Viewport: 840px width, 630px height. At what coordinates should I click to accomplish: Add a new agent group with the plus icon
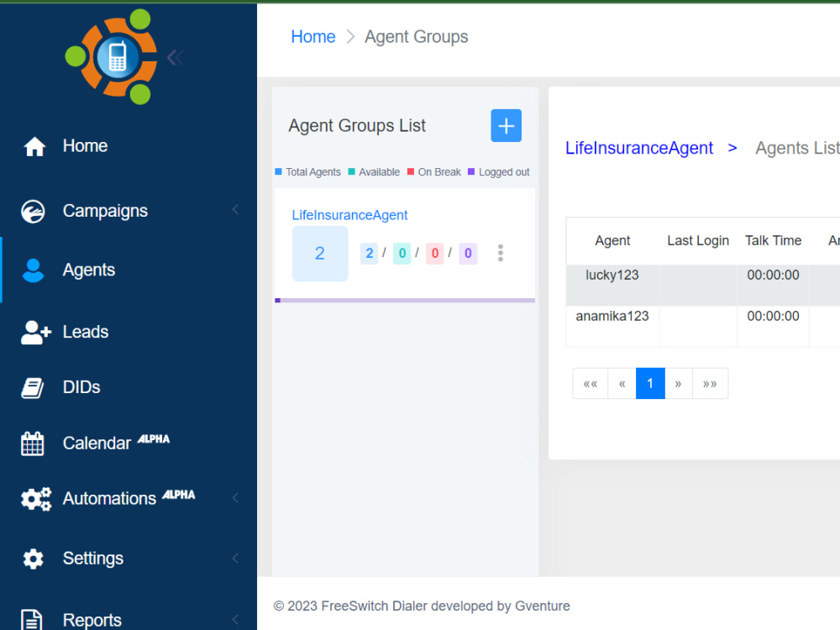click(506, 125)
